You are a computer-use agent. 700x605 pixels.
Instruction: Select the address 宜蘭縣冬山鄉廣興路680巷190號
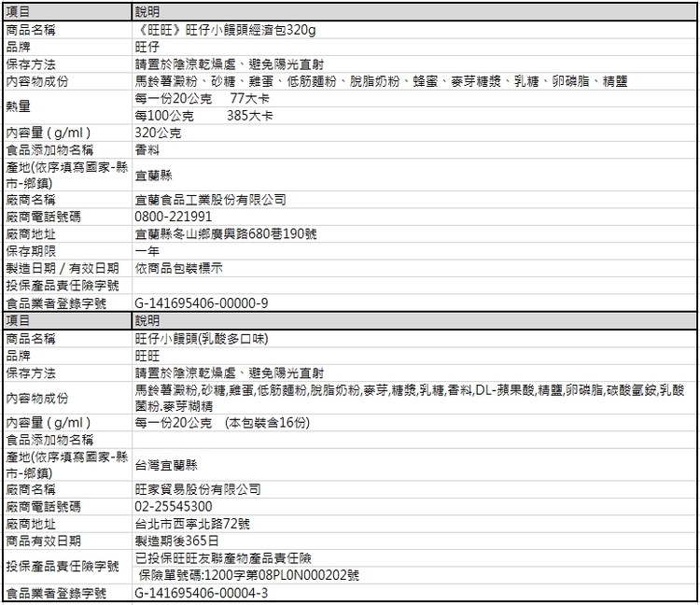click(226, 233)
